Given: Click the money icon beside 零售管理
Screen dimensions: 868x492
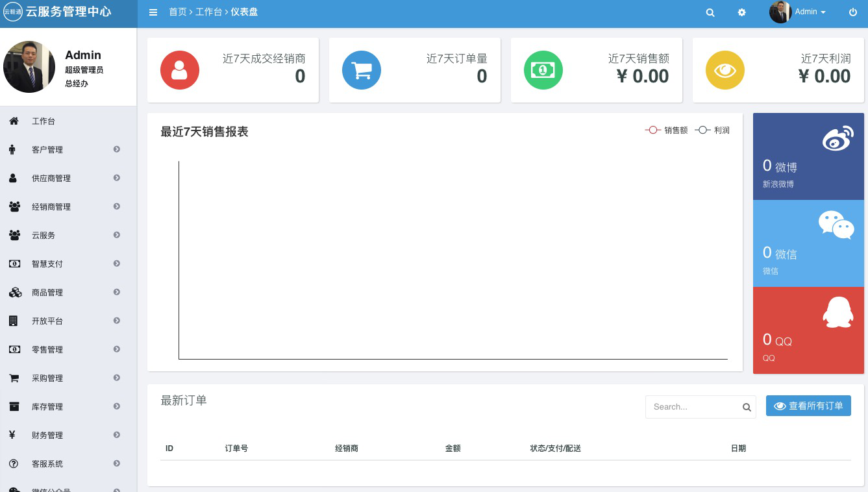Looking at the screenshot, I should pos(14,349).
